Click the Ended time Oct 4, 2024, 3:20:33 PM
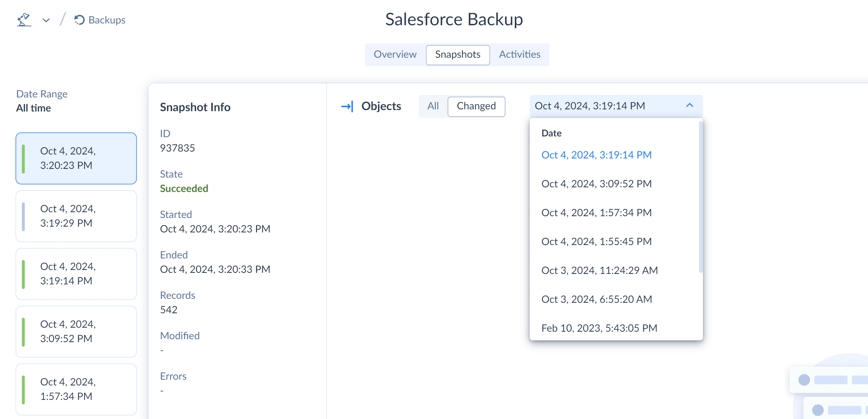The image size is (868, 419). (215, 270)
